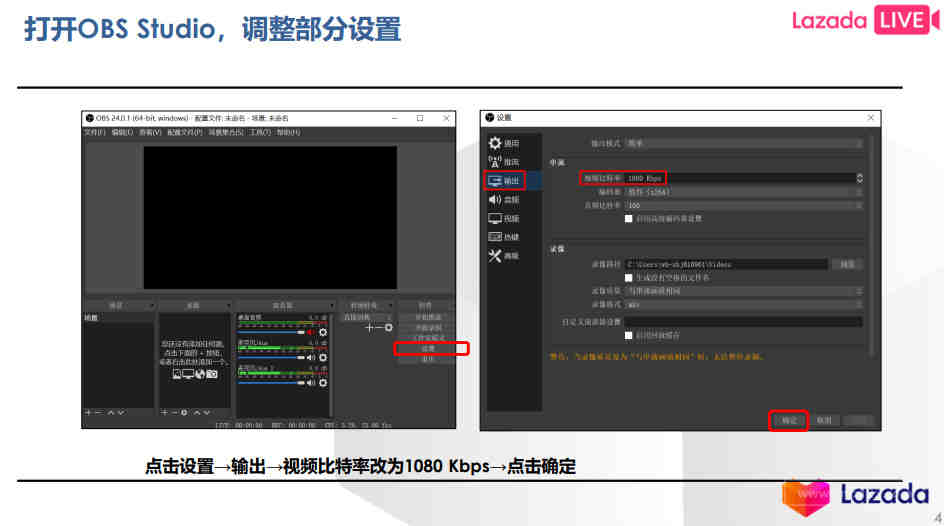Open Video (视频) settings with the monitor icon
Screen dimensions: 944x526
tap(504, 218)
